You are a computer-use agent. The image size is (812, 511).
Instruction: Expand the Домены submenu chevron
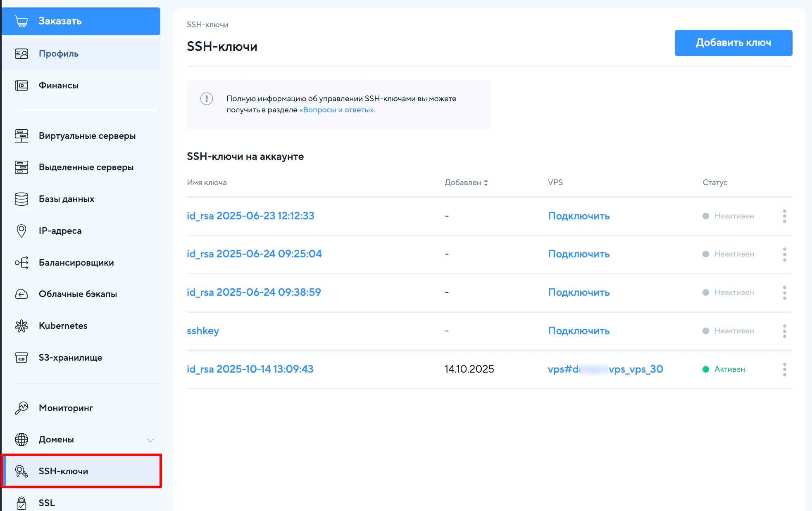click(150, 440)
